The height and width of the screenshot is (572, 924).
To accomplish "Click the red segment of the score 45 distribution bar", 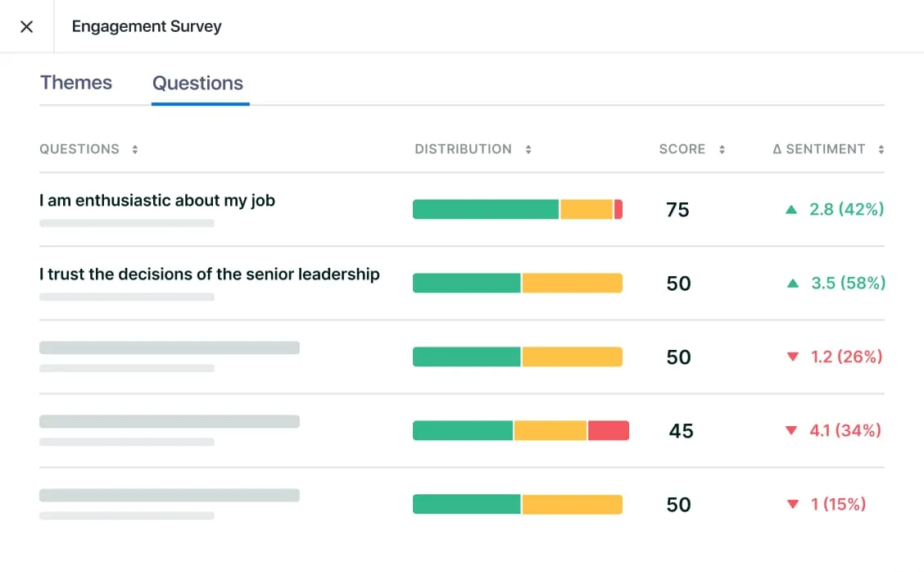I will (x=608, y=430).
